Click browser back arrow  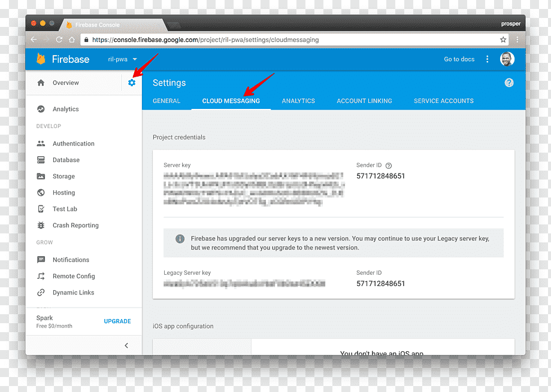pyautogui.click(x=34, y=39)
